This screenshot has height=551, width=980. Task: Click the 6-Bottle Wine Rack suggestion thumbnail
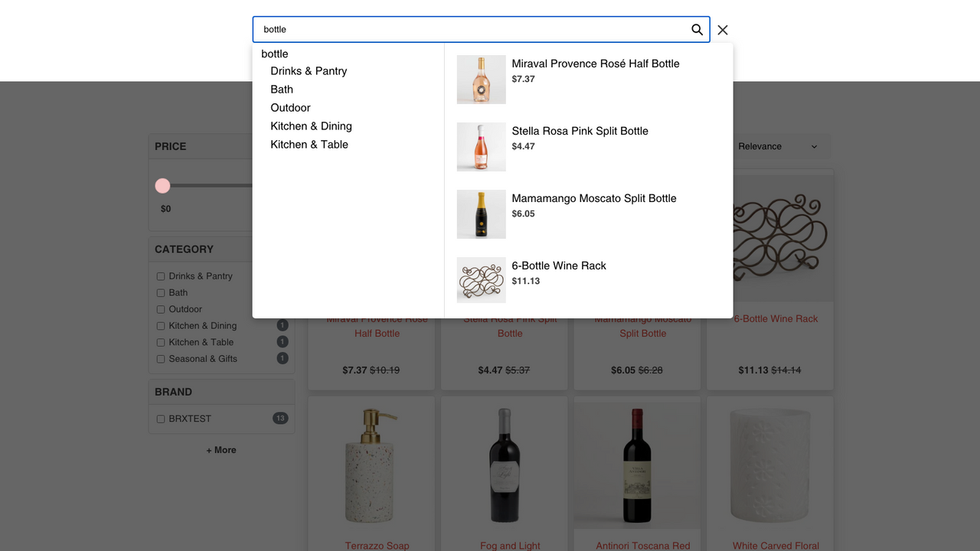point(481,280)
